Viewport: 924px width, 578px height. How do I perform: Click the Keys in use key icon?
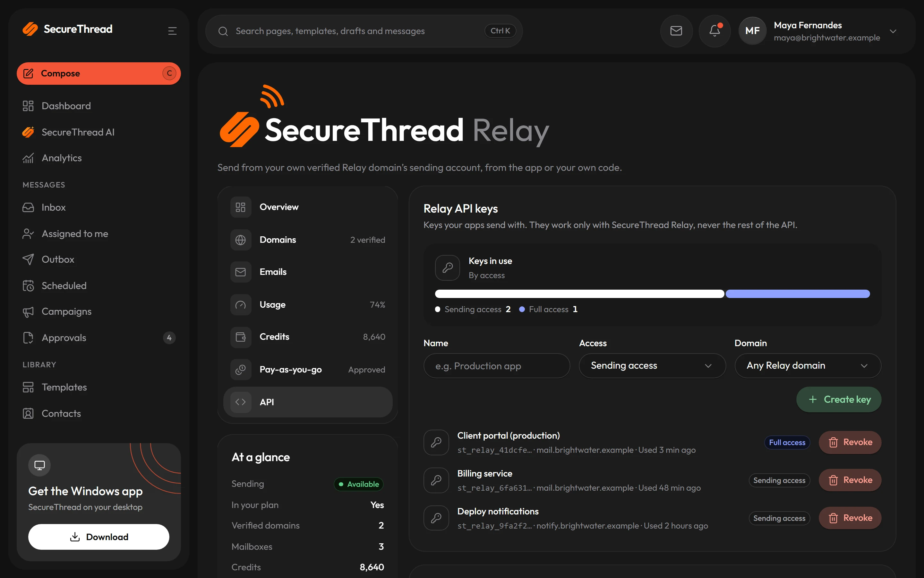(x=448, y=267)
